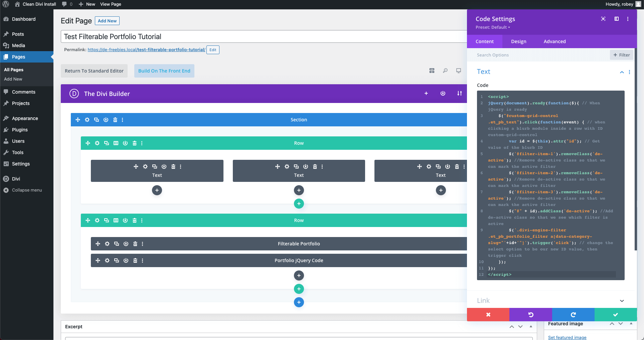This screenshot has height=340, width=644.
Task: Disable Portfolio jQuery Code via power icon
Action: pos(126,260)
